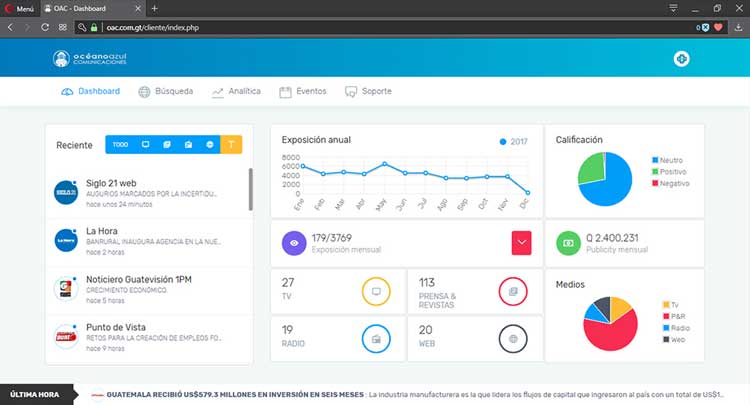Click the blue Radio circle icon

376,340
